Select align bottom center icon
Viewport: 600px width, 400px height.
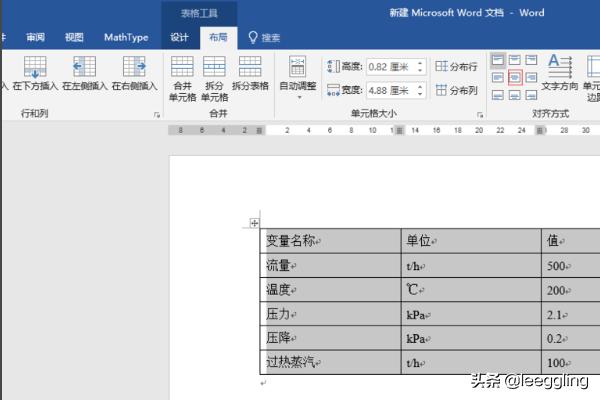515,95
